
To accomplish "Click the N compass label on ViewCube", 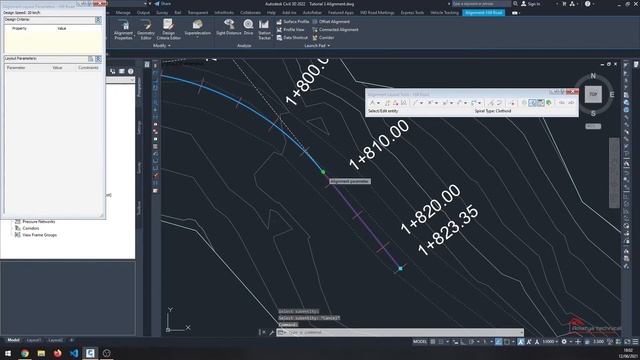I will click(x=593, y=76).
